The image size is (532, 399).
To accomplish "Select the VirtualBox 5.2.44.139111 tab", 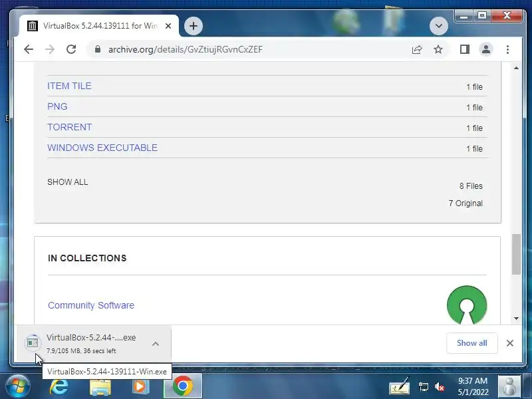I will [98, 26].
